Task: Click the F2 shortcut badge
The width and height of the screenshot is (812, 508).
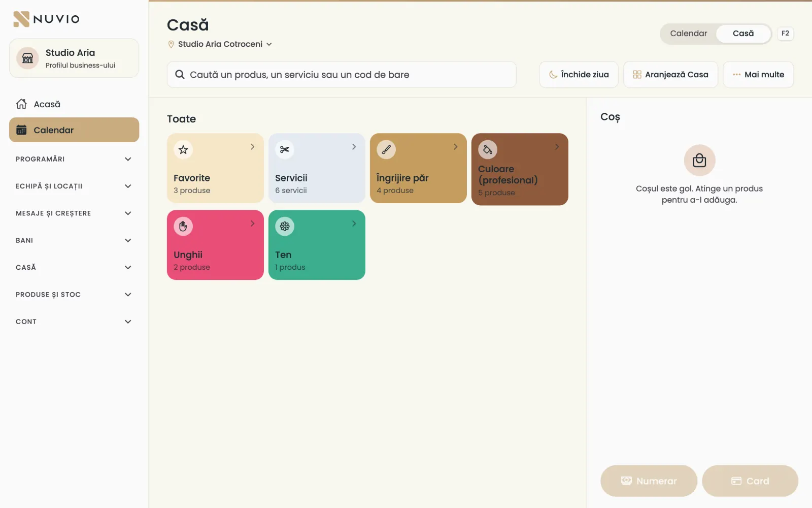Action: tap(785, 34)
